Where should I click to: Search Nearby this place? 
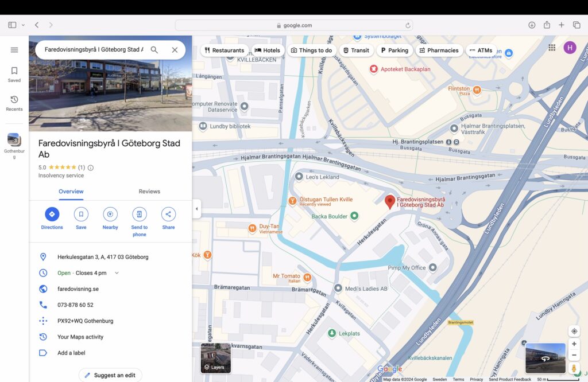pyautogui.click(x=110, y=219)
